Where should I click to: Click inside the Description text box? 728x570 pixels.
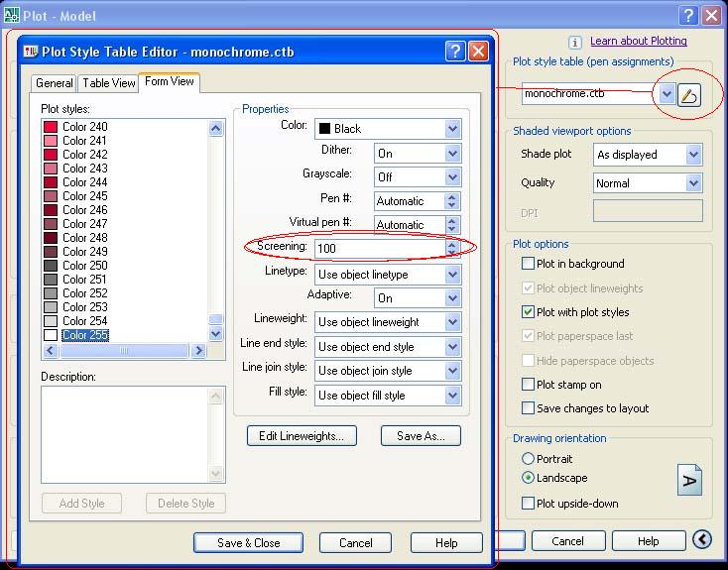click(124, 434)
